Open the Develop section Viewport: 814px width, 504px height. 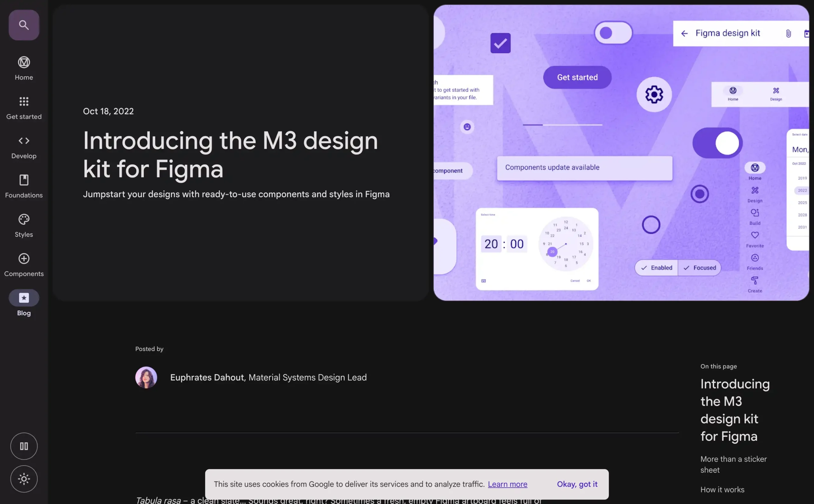[24, 147]
